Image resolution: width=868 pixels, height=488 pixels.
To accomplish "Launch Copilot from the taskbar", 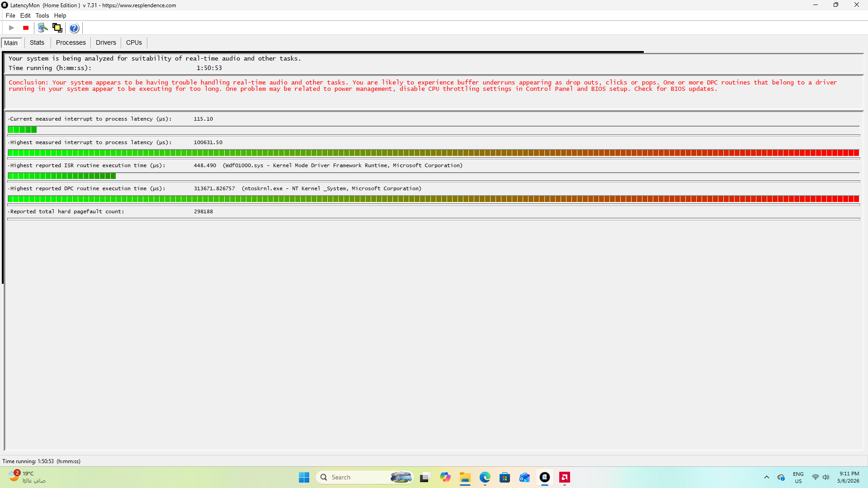I will (445, 477).
